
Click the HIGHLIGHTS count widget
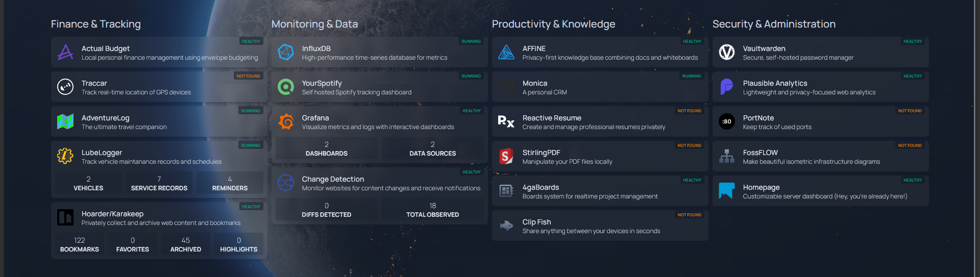click(239, 244)
